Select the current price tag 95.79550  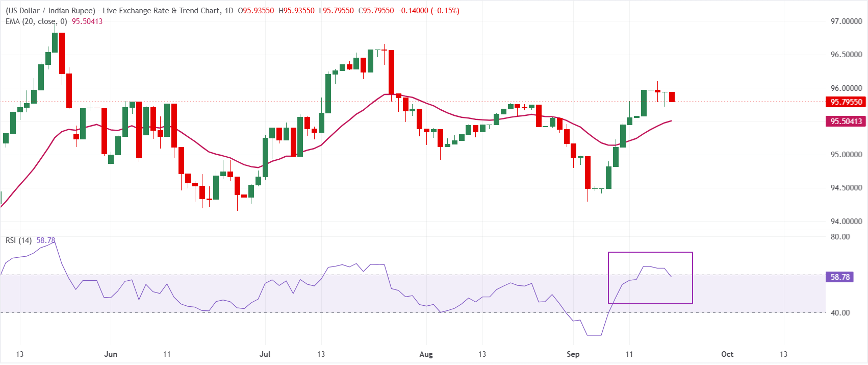point(846,102)
